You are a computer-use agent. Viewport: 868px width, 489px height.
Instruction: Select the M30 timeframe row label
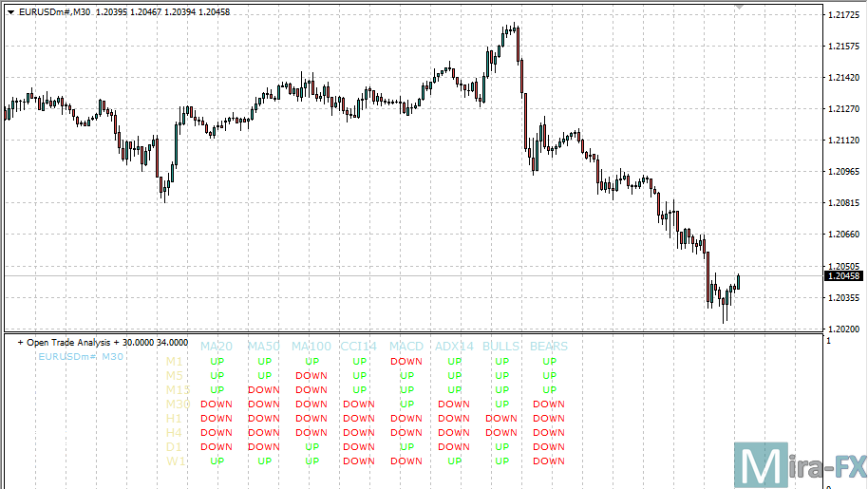[x=178, y=404]
